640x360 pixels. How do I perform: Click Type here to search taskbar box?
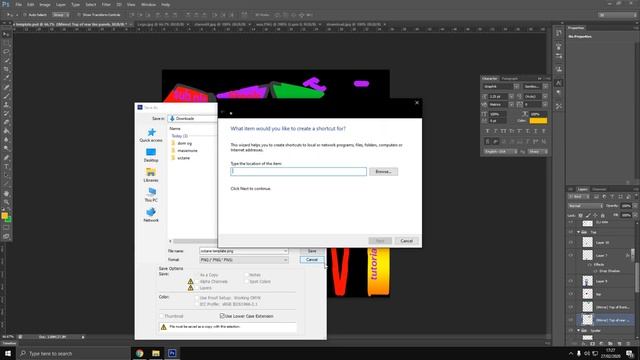pos(73,353)
